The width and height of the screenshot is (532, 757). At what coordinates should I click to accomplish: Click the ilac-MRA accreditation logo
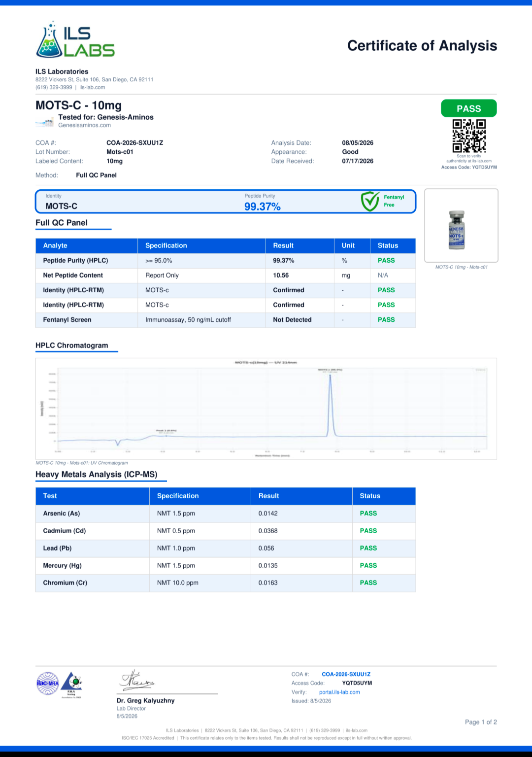[x=48, y=684]
